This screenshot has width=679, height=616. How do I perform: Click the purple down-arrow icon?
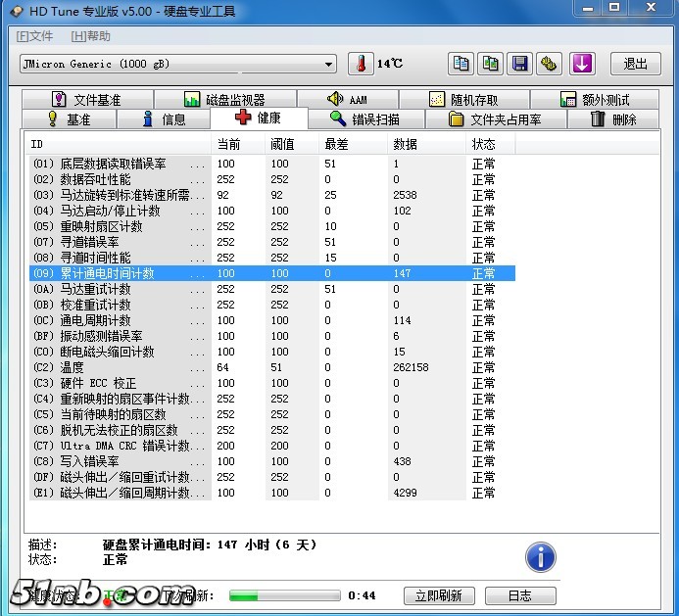coord(583,64)
